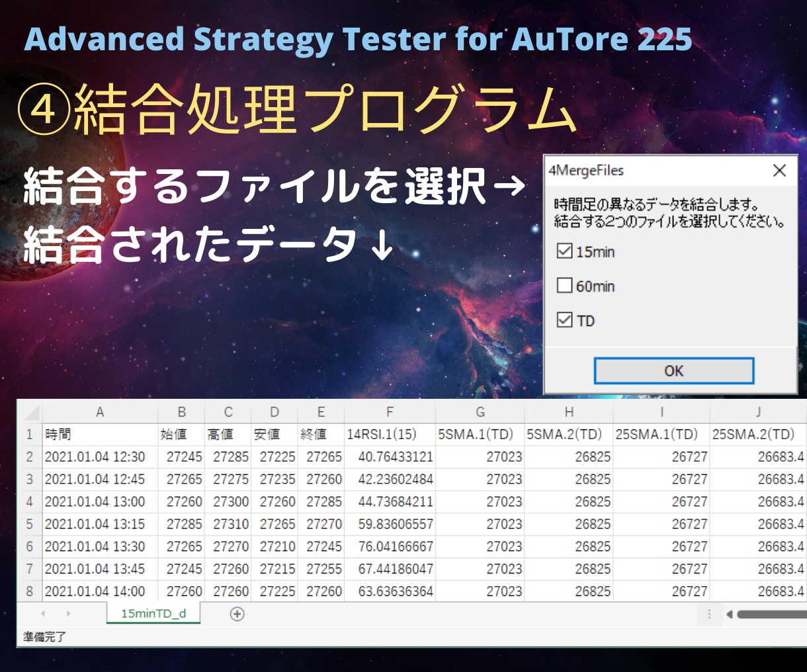Click the 27215 low value cell
The width and height of the screenshot is (807, 672).
point(274,569)
